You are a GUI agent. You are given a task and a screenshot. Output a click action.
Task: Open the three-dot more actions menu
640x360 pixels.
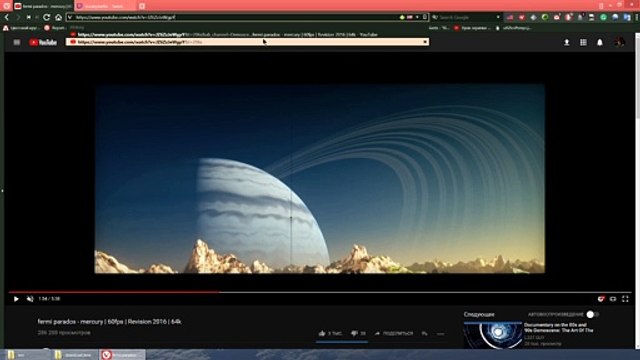coord(440,334)
